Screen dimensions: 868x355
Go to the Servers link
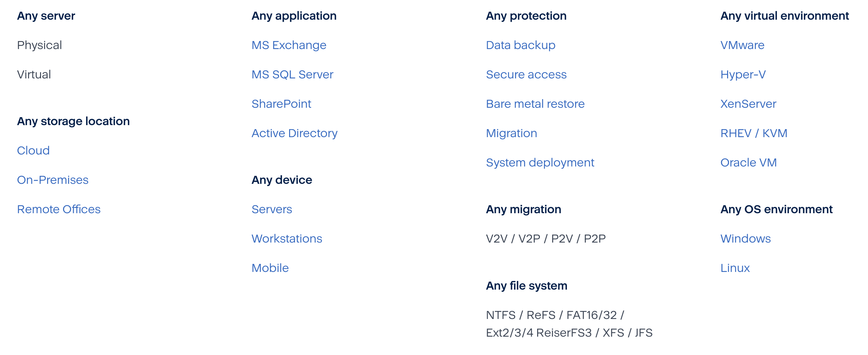click(x=272, y=209)
